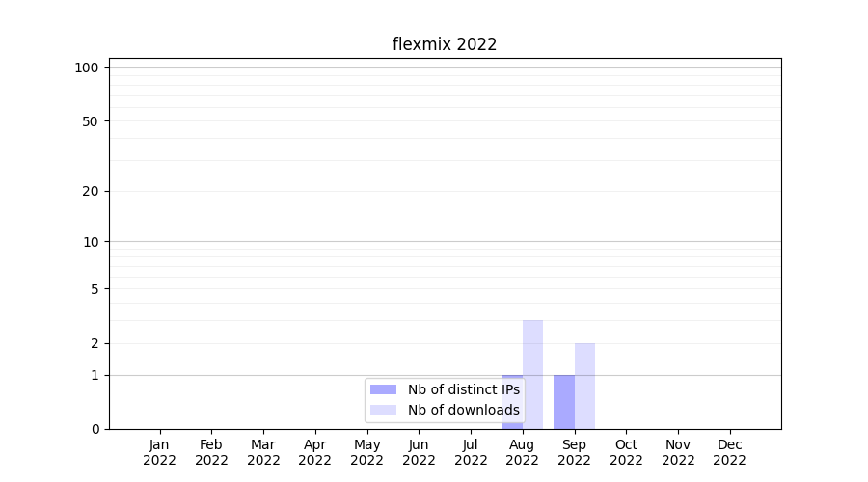Pick the 10 y-axis tick label
The width and height of the screenshot is (868, 482).
(91, 242)
